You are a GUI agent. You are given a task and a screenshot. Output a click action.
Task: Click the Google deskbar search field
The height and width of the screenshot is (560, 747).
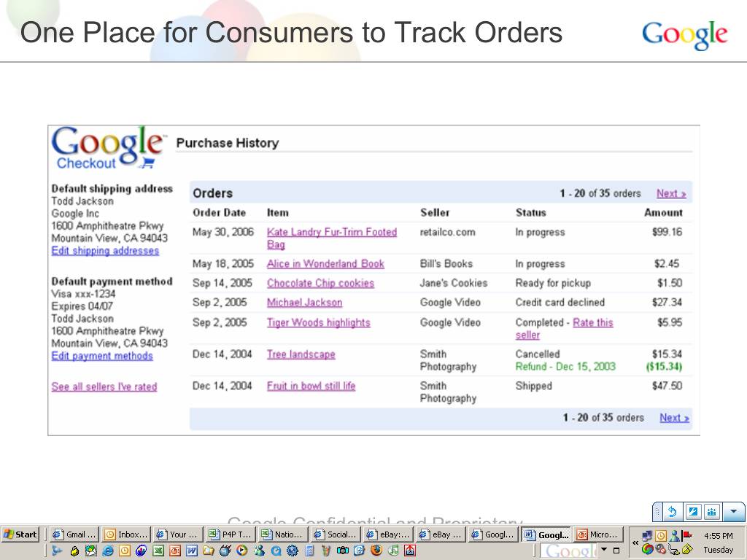pos(568,551)
